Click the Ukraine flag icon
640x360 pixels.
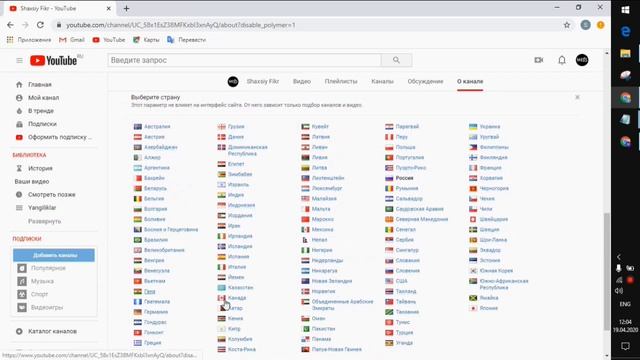click(473, 127)
